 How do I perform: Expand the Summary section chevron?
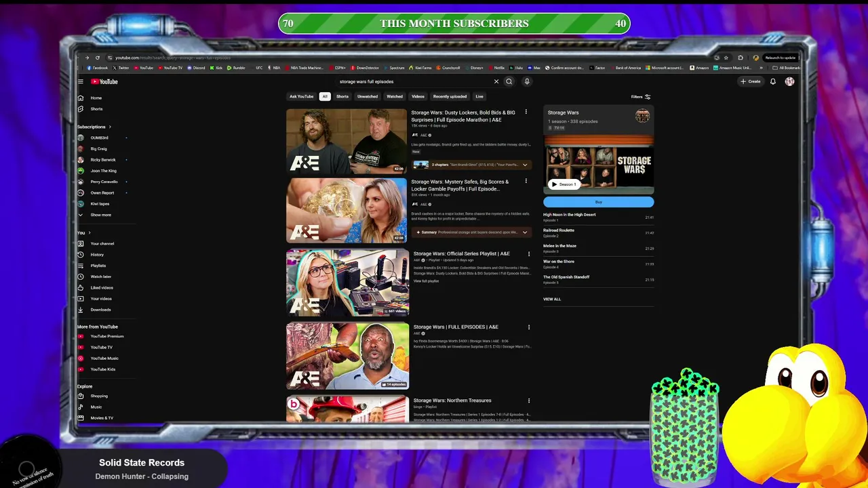[x=524, y=232]
